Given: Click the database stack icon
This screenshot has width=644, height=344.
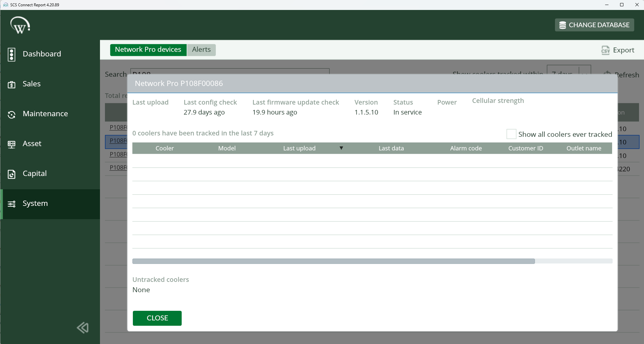Looking at the screenshot, I should pyautogui.click(x=563, y=25).
